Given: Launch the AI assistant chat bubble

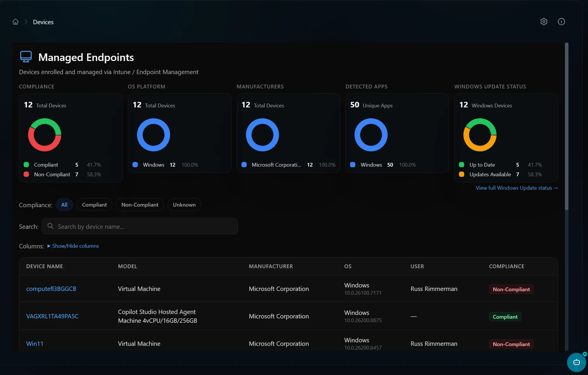Looking at the screenshot, I should [576, 362].
